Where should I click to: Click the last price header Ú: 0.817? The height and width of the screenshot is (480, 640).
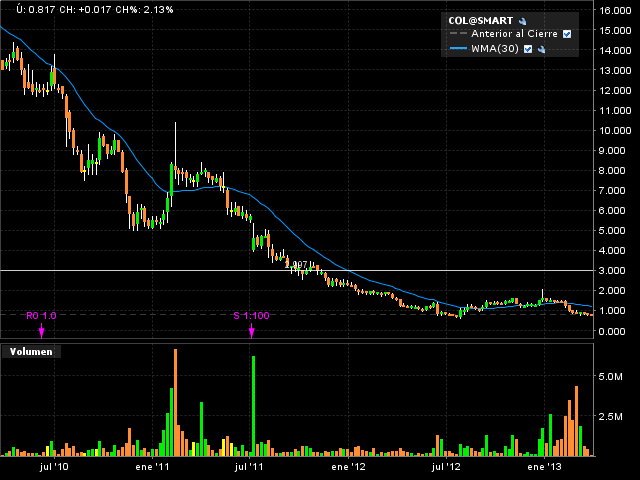36,9
